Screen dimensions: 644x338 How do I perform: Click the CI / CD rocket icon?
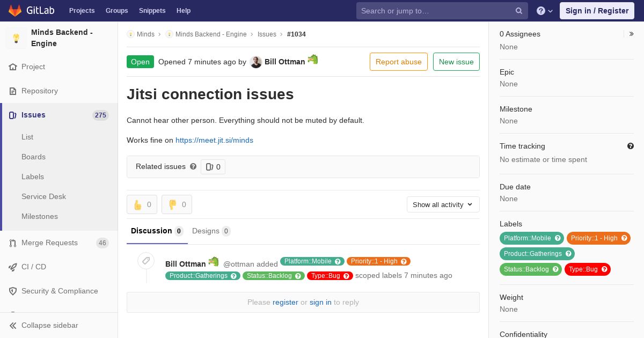(x=13, y=267)
